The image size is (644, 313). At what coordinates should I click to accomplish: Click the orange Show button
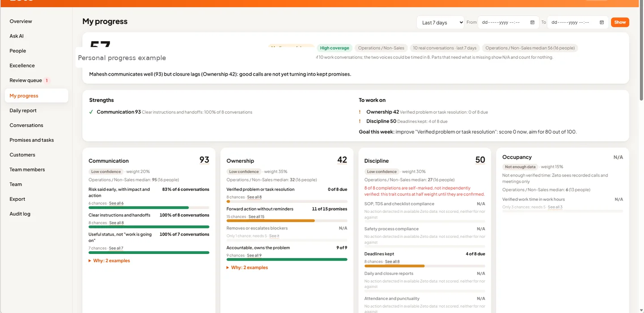(x=620, y=22)
